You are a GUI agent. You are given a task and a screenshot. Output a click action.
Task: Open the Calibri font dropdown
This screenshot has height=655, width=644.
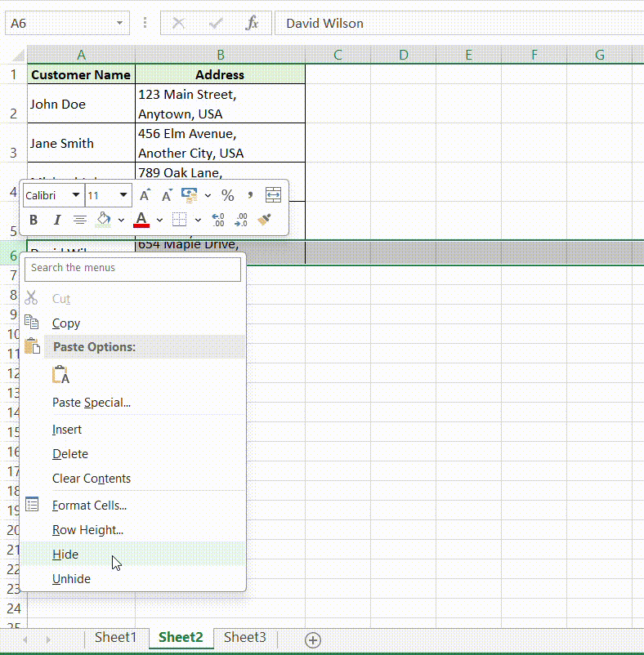76,195
